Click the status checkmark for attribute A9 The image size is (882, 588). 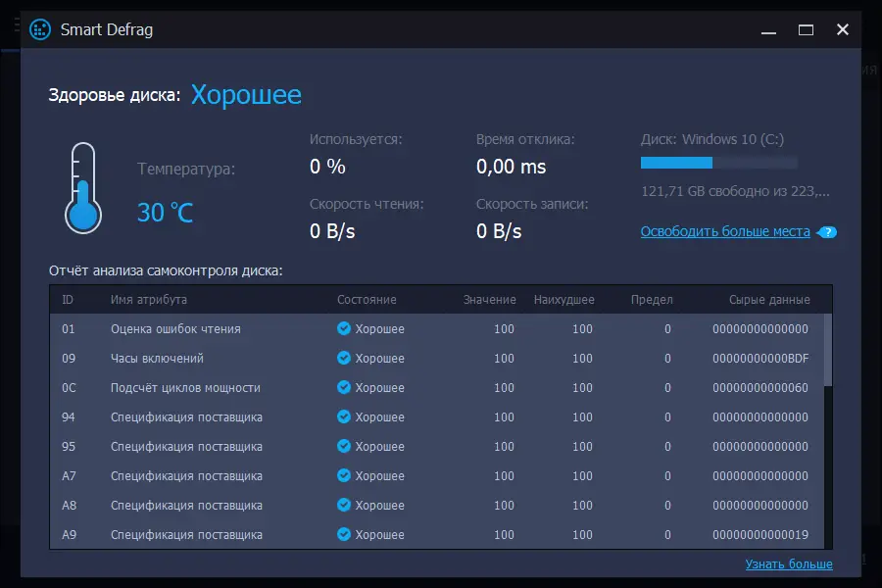pos(344,535)
